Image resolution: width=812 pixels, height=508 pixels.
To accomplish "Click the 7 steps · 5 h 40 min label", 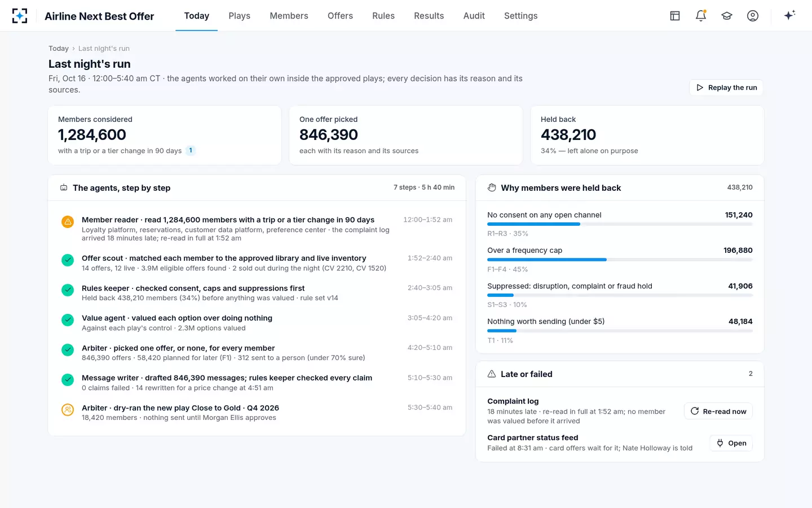I will click(424, 187).
